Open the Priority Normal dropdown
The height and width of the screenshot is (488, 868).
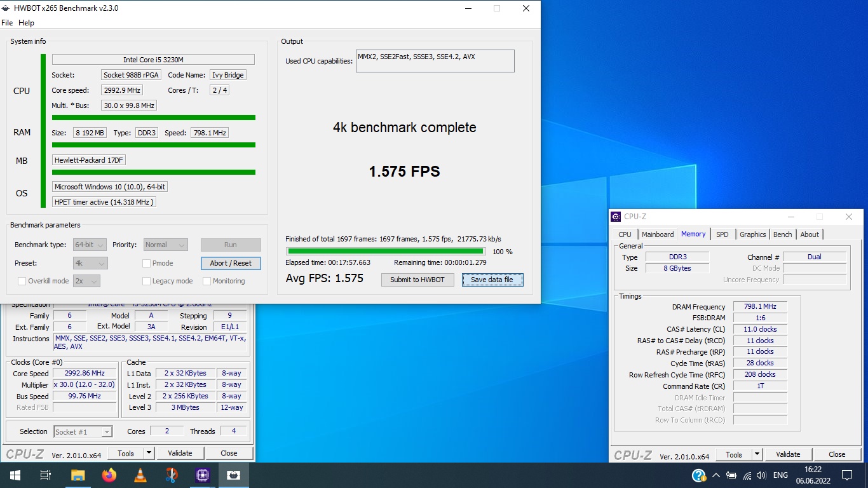point(165,245)
